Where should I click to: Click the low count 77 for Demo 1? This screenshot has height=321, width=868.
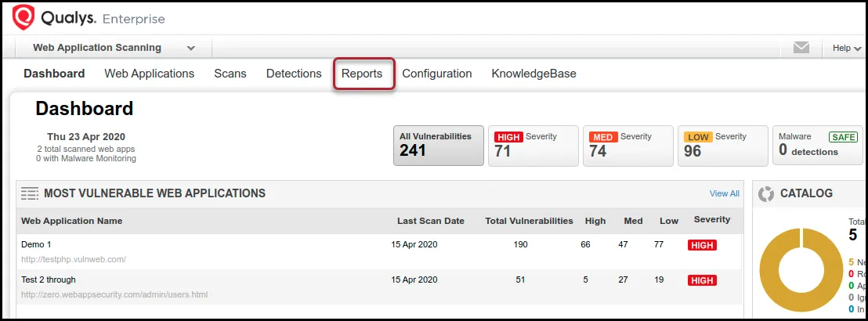click(659, 244)
